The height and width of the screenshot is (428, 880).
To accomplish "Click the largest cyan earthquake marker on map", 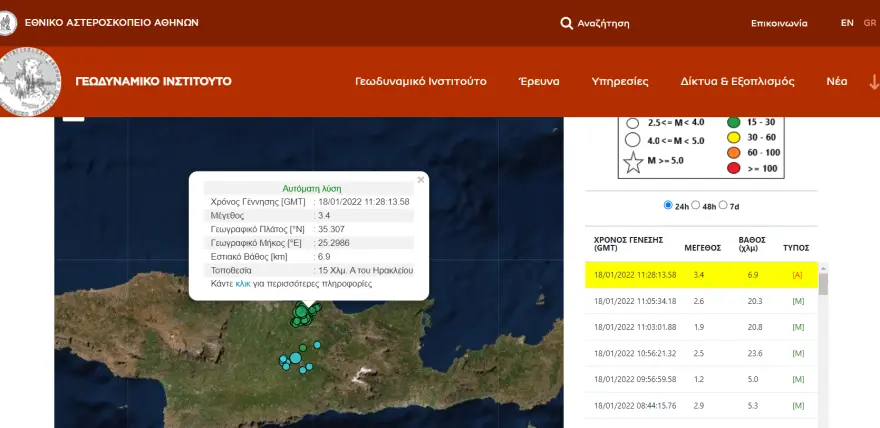I will point(295,357).
